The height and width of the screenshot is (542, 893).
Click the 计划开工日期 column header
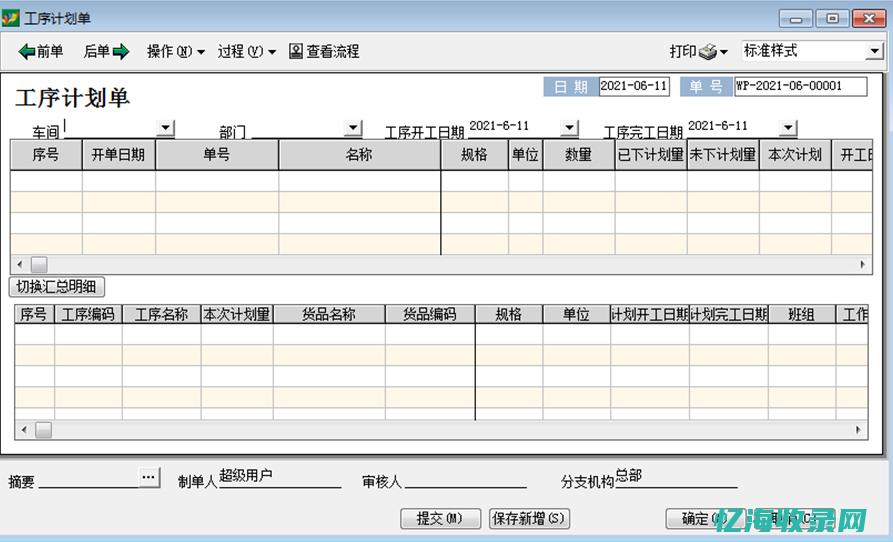(650, 314)
